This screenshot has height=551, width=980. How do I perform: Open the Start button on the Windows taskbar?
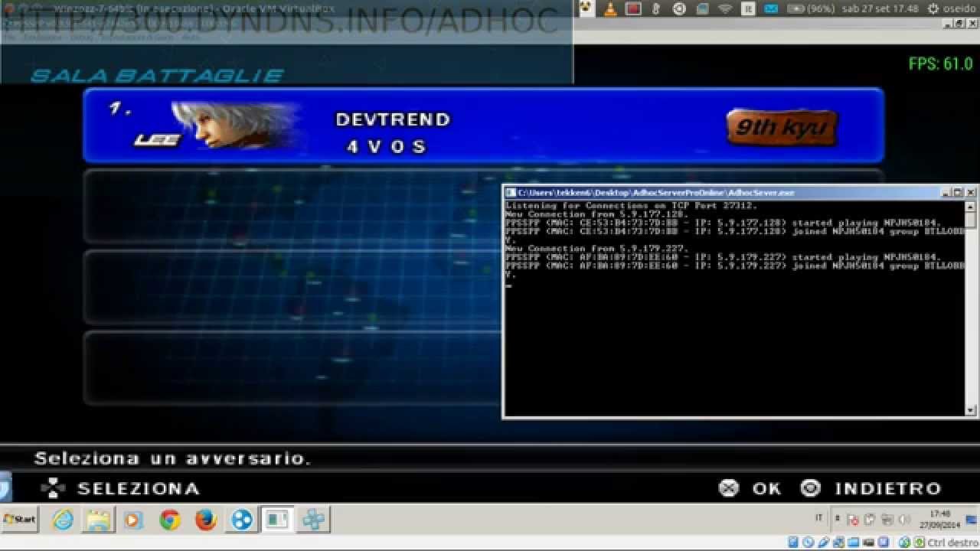point(21,519)
